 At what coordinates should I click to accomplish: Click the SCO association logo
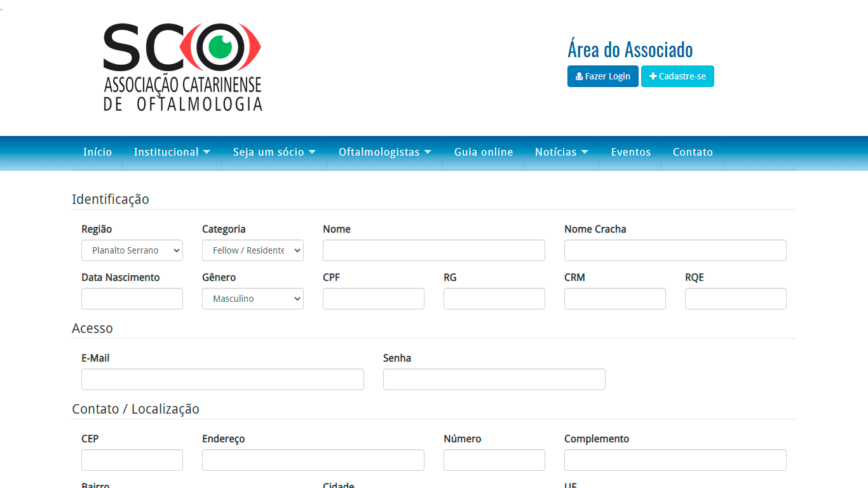pos(182,67)
